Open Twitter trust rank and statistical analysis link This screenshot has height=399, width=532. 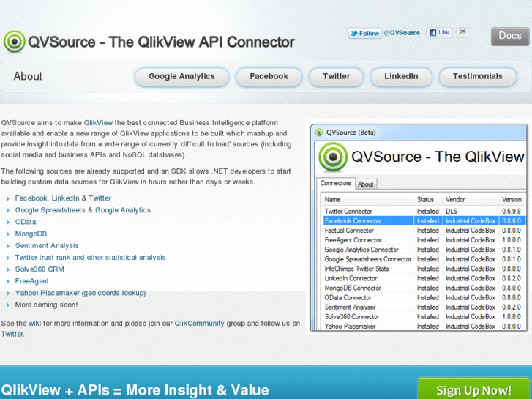click(x=90, y=258)
